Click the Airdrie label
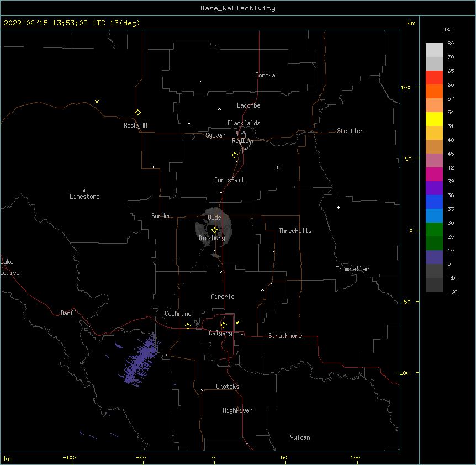The width and height of the screenshot is (476, 465). coord(223,297)
